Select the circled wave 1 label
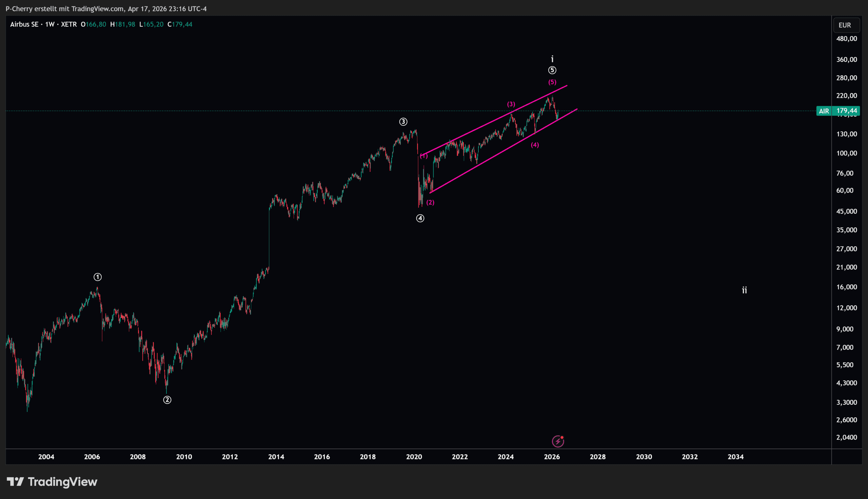 point(98,277)
